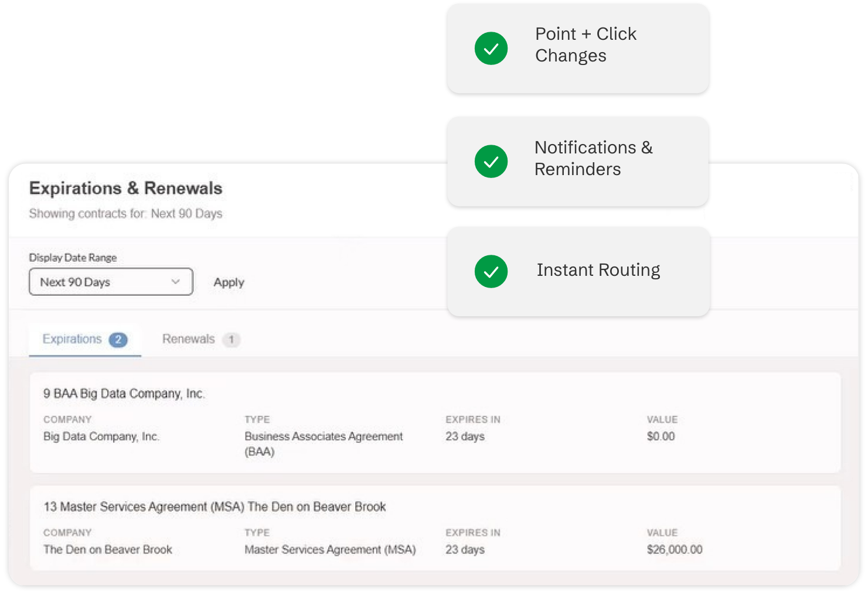Click the 23 days expiration for the BAA contract
The height and width of the screenshot is (595, 868).
[x=465, y=436]
